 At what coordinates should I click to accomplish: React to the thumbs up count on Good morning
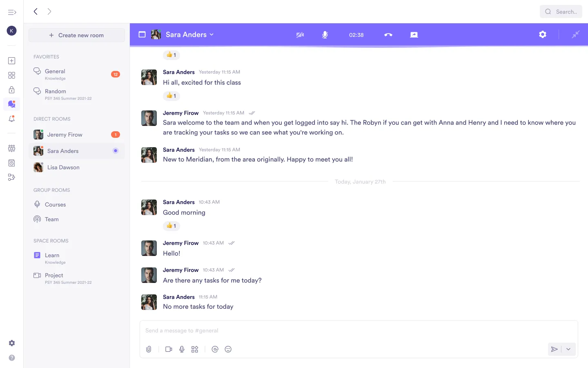171,226
